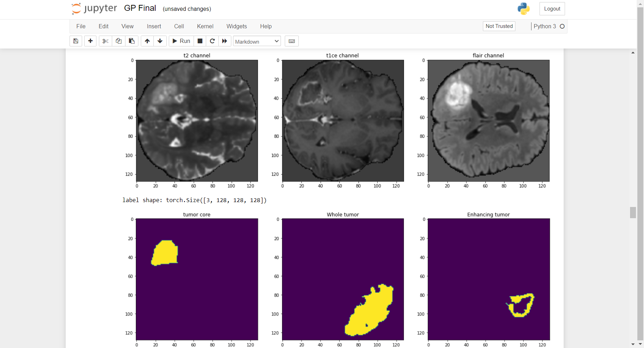Click the Python logo icon
This screenshot has width=644, height=348.
[x=523, y=9]
